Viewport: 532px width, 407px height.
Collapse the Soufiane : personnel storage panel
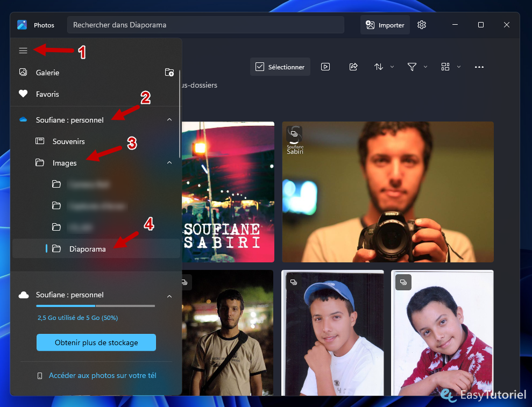[169, 296]
